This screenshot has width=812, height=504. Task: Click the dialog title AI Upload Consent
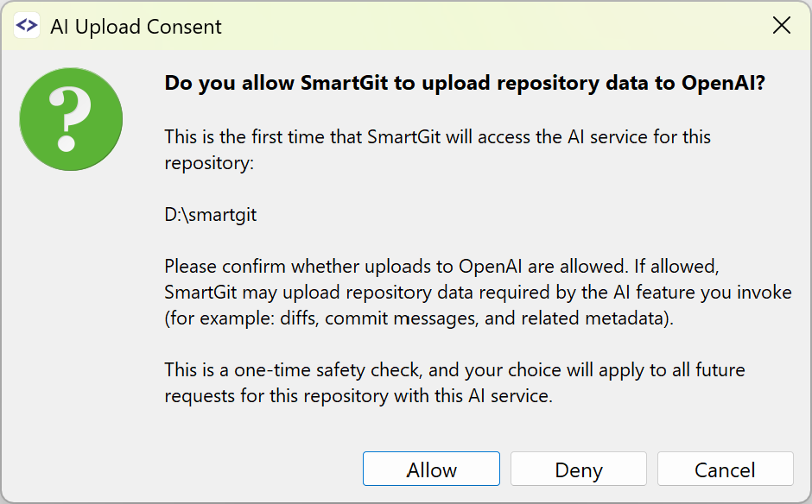(136, 28)
